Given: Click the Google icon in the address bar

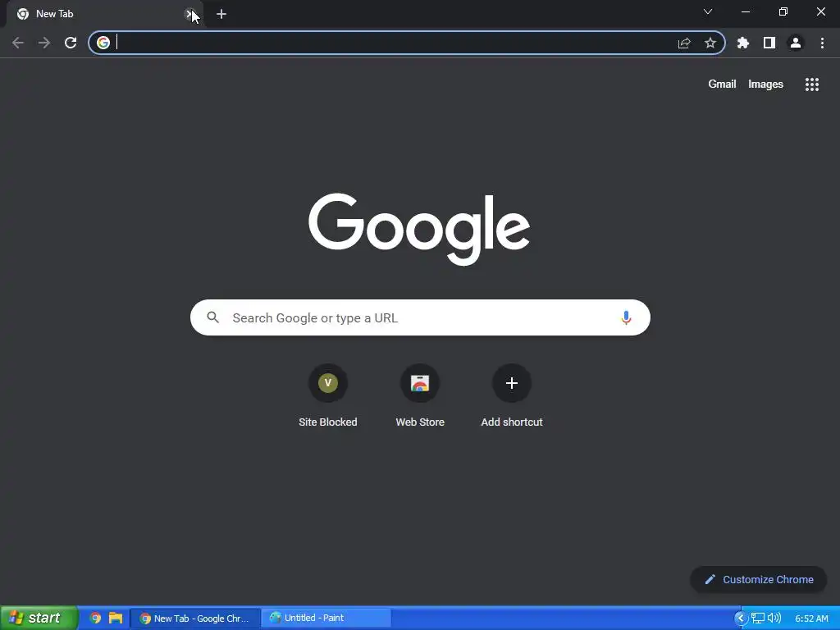Looking at the screenshot, I should (x=103, y=43).
